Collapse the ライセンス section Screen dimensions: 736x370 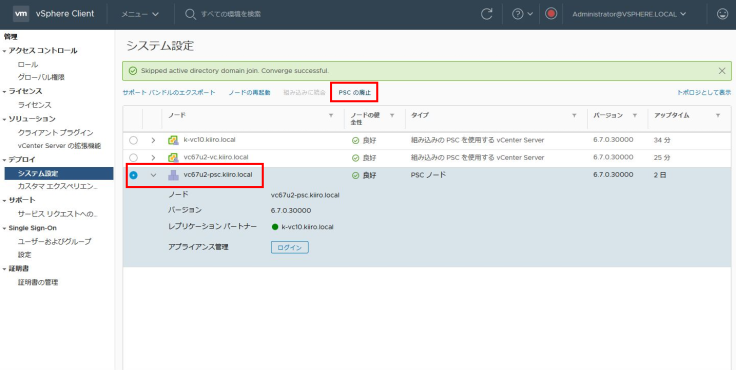tap(4, 92)
